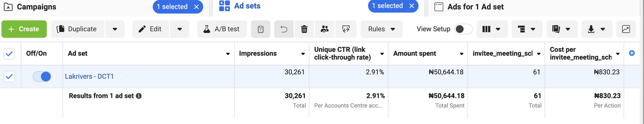Click the trash delete icon
This screenshot has height=124, width=644.
point(304,29)
